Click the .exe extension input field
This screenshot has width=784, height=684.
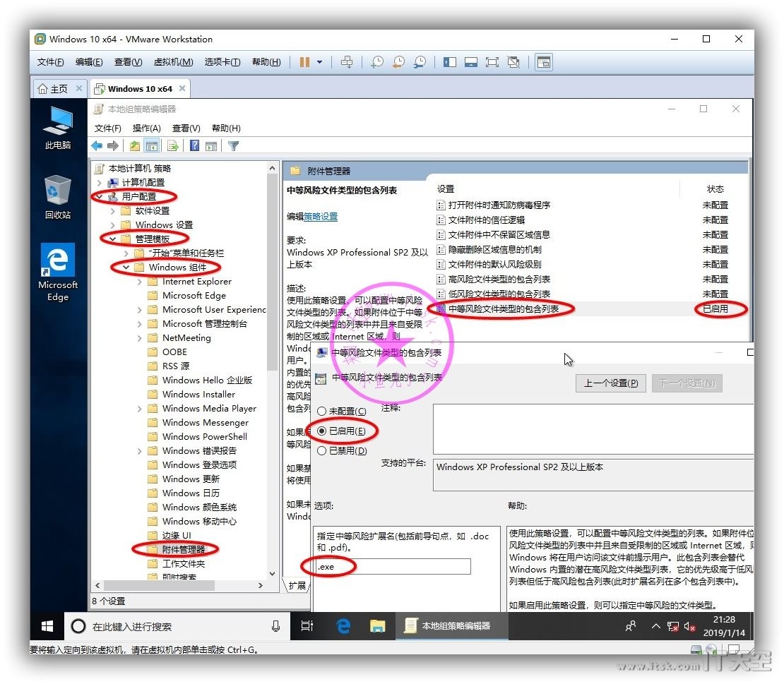[x=393, y=567]
